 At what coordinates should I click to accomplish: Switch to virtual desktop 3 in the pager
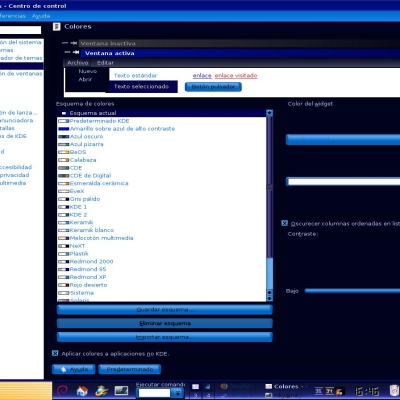[x=196, y=396]
